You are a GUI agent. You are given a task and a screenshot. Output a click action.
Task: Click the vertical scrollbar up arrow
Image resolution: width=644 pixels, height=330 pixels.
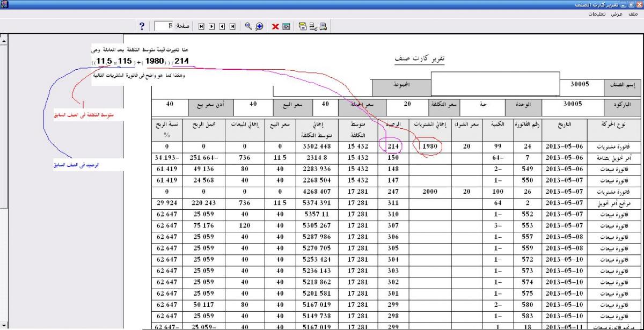pos(4,40)
